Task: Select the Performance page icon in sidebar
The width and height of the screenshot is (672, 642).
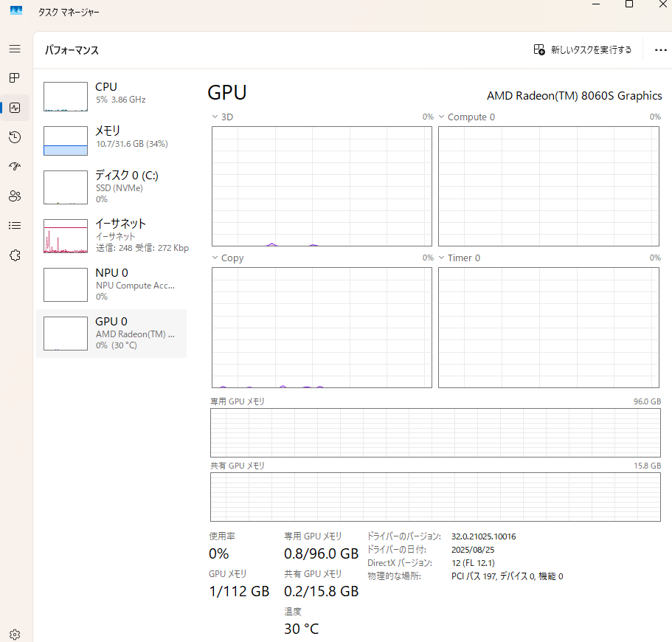Action: point(15,108)
